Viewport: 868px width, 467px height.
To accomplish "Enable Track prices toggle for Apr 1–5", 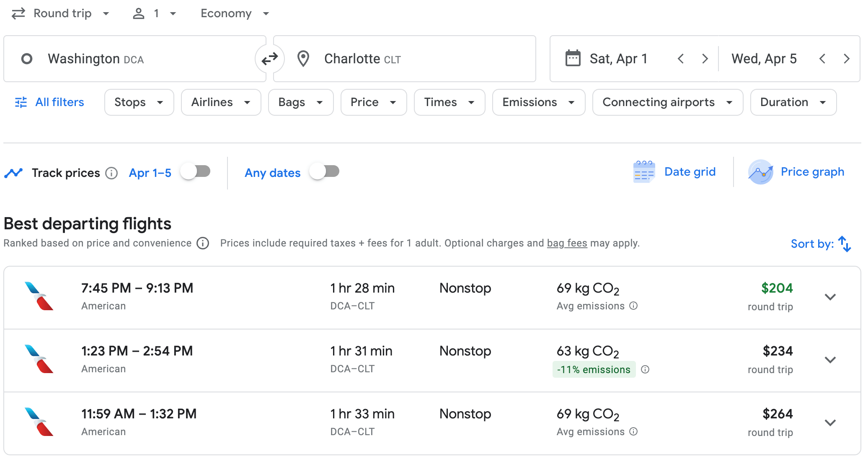I will 195,171.
